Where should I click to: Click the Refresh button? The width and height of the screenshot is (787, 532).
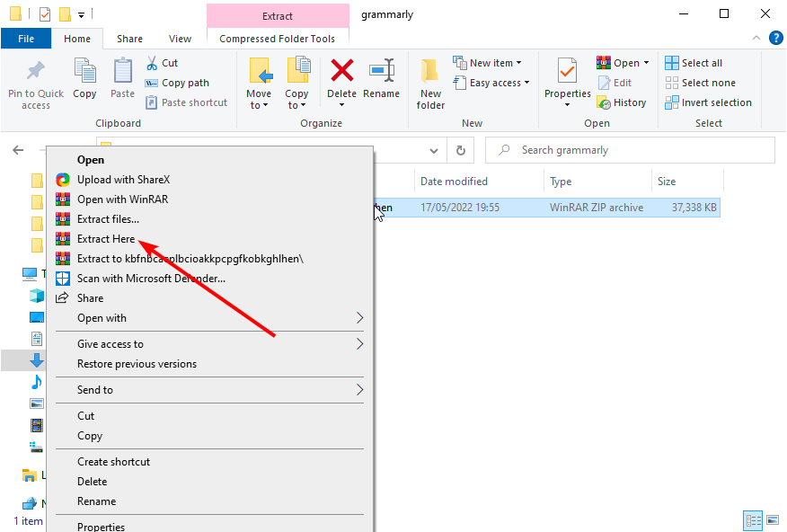coord(460,151)
